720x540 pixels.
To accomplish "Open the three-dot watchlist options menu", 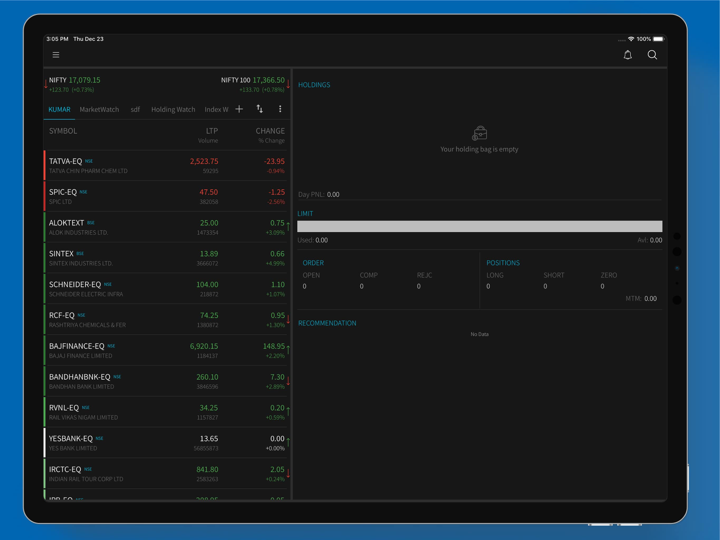I will 280,109.
